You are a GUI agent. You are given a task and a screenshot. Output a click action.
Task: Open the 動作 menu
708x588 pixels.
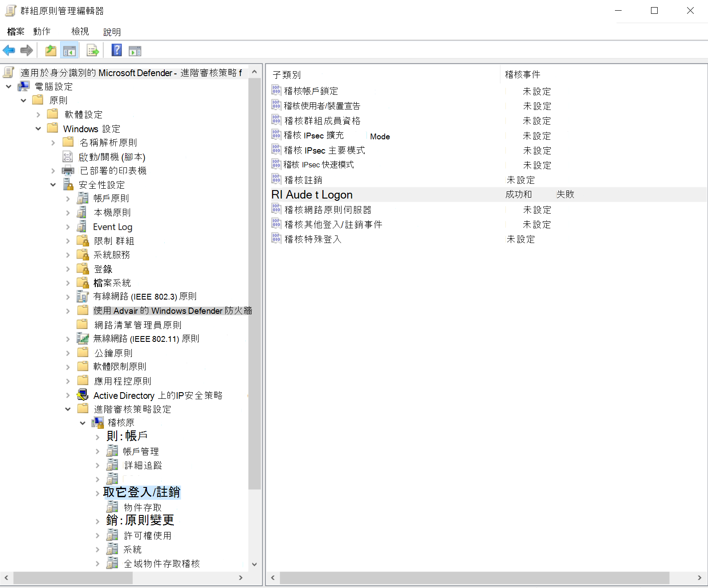42,32
